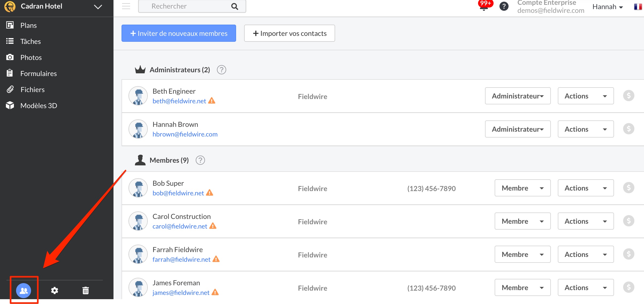Click Beth Engineer's avatar
644x304 pixels.
[x=138, y=96]
